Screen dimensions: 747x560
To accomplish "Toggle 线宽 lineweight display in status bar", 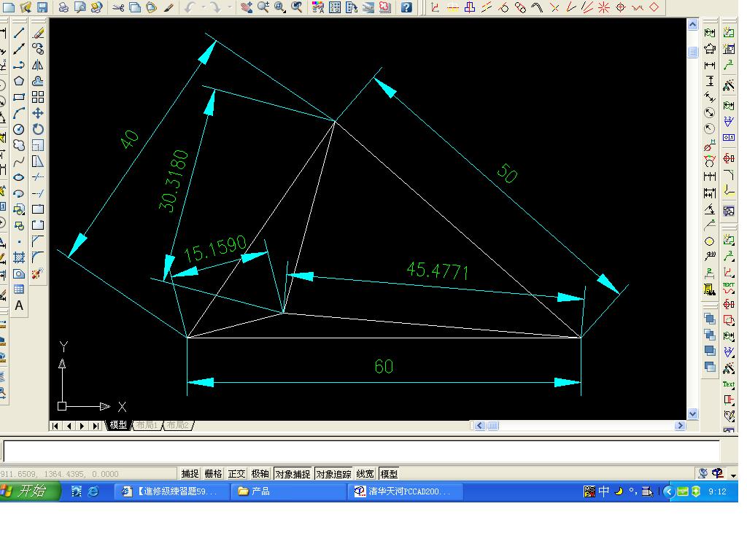I will [x=365, y=474].
